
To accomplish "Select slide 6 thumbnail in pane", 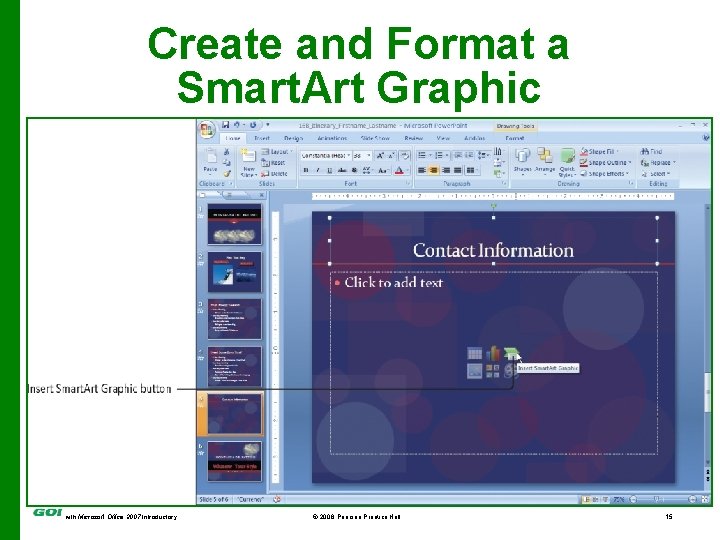I will pos(235,461).
